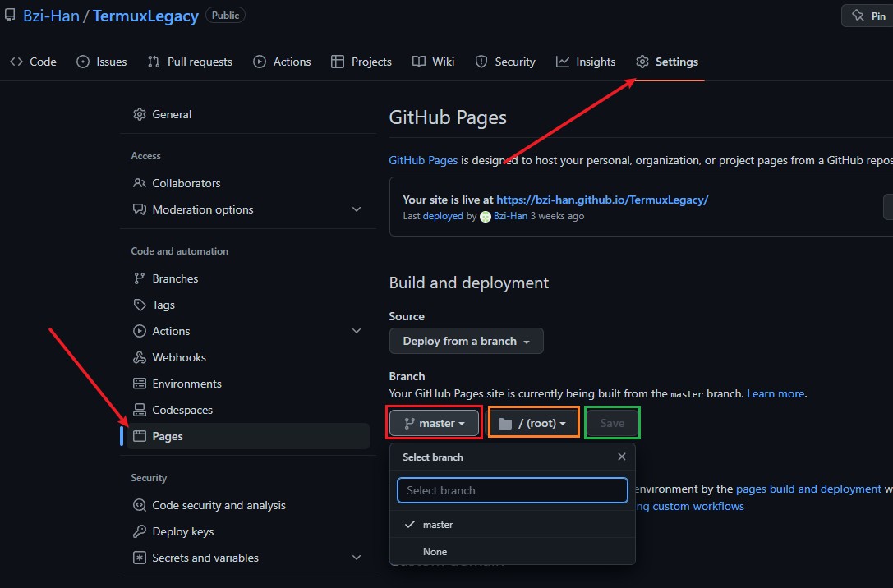Click the Webhooks icon
This screenshot has width=893, height=588.
(140, 357)
